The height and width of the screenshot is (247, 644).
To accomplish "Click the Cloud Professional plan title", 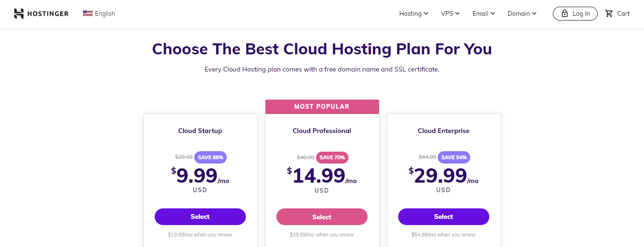I will tap(322, 131).
